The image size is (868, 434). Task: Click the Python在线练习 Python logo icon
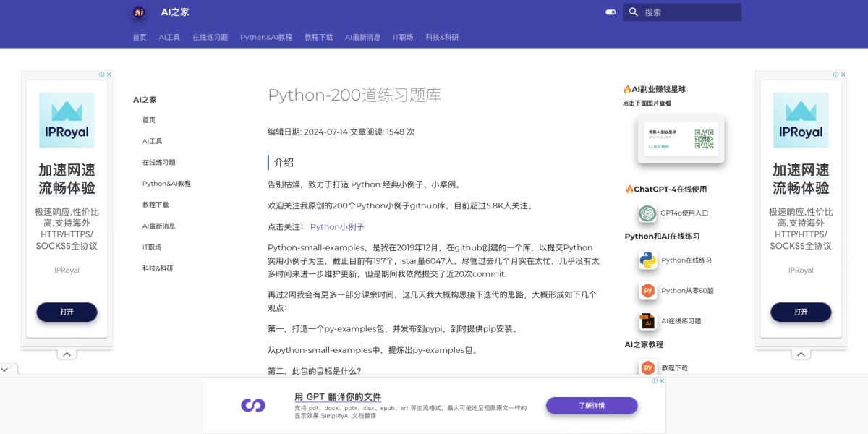(x=647, y=260)
